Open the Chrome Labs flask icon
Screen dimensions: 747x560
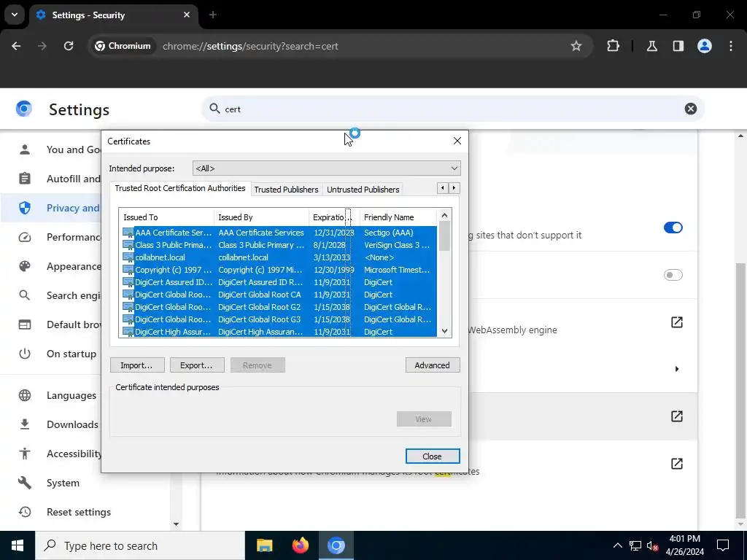click(651, 46)
